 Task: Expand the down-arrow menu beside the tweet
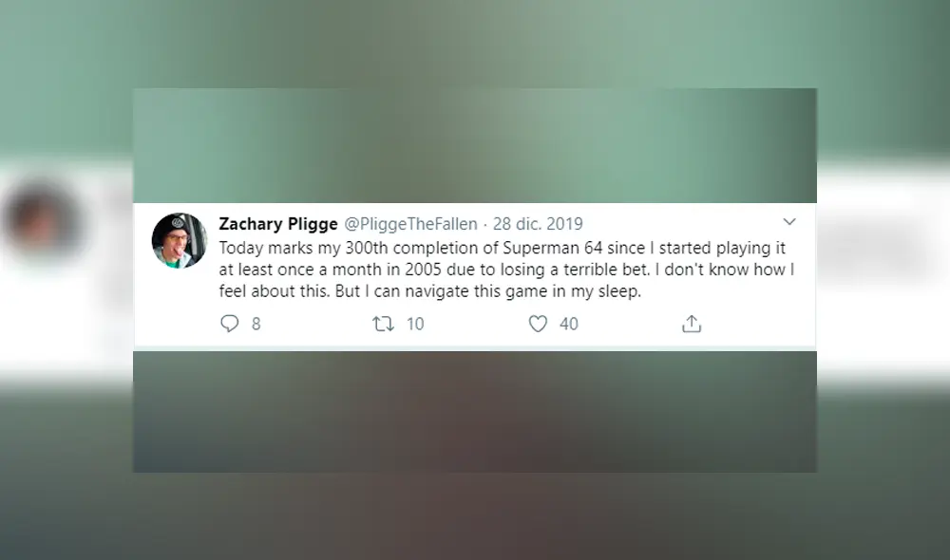(x=789, y=222)
